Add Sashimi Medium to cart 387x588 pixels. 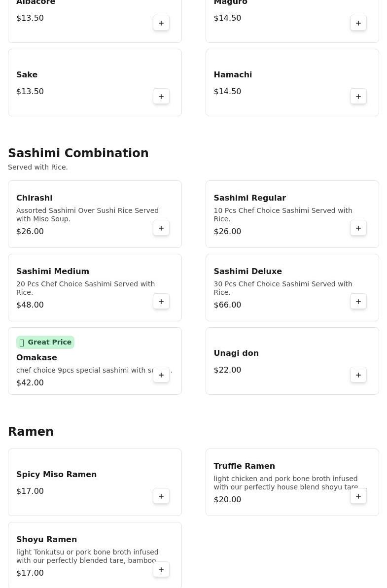click(161, 302)
